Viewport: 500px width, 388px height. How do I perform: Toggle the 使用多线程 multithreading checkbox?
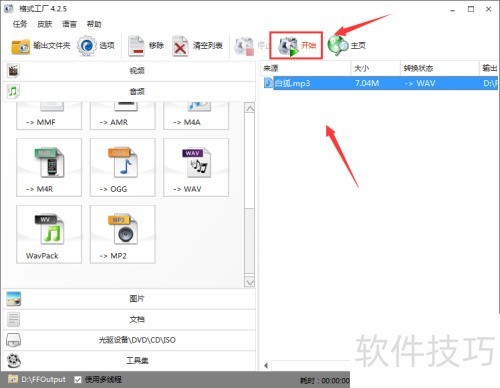pos(78,379)
